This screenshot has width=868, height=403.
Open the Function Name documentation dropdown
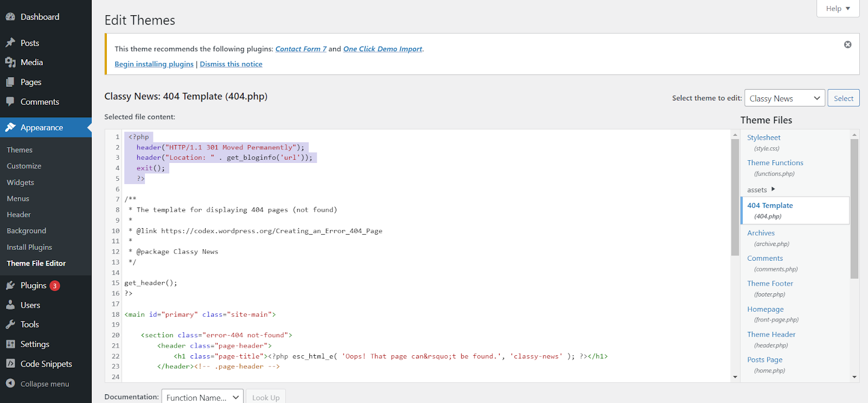click(x=202, y=397)
